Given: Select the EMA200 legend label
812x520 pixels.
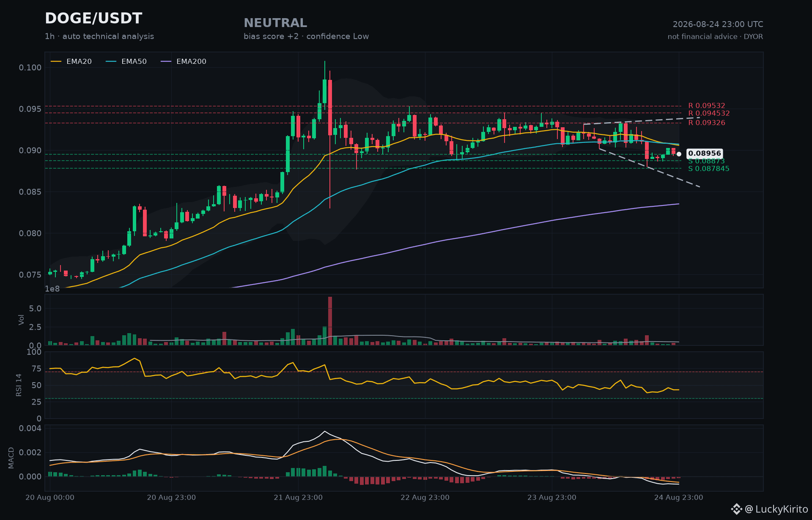Looking at the screenshot, I should pos(191,62).
